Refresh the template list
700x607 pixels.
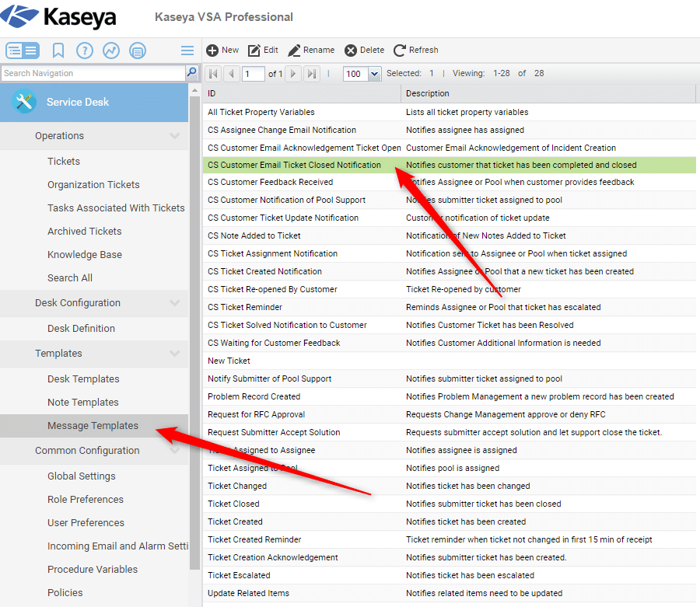click(415, 50)
